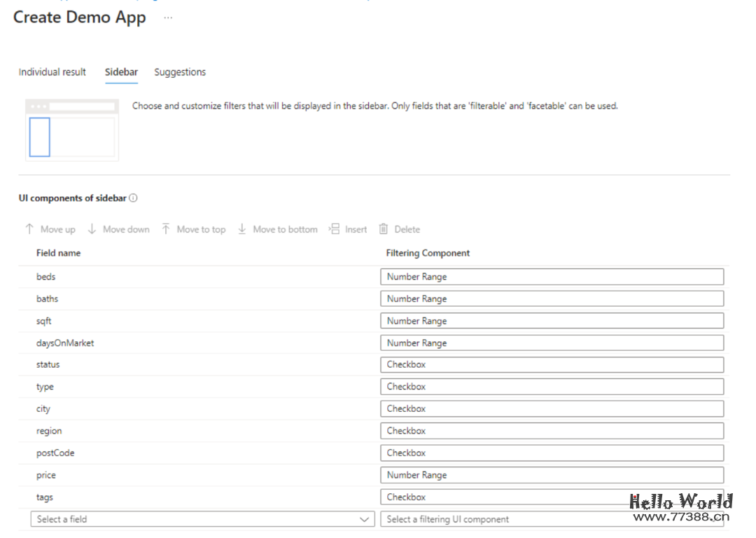Open filtering component for the price field
The image size is (756, 538).
[x=552, y=475]
